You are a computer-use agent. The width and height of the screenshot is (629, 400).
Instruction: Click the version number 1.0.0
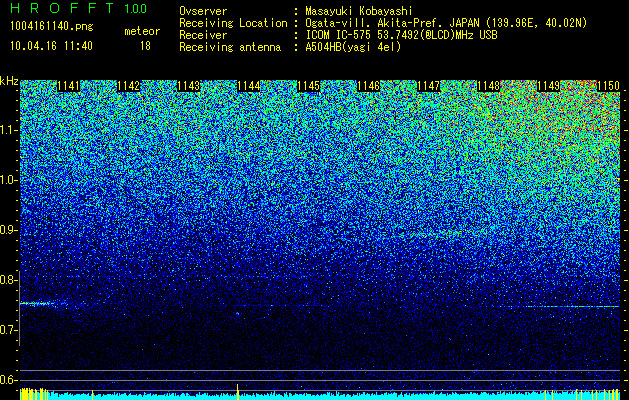(135, 8)
